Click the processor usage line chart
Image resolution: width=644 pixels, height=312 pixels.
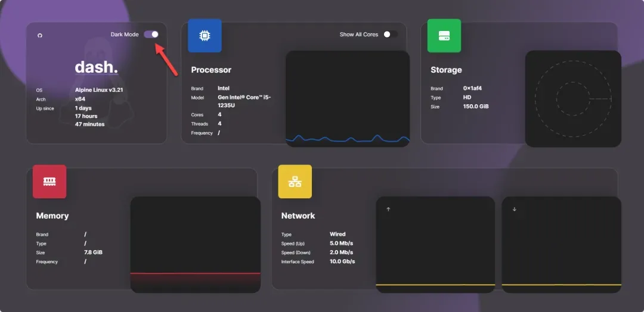(x=348, y=99)
